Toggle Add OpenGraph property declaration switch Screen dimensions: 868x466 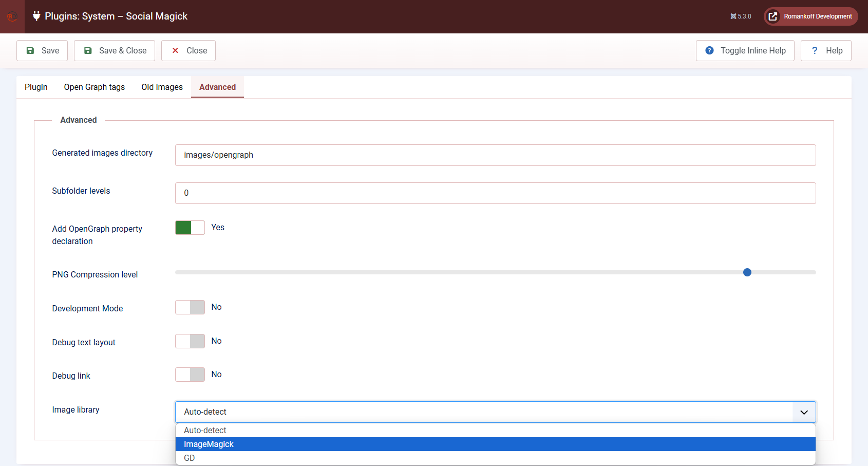point(190,228)
